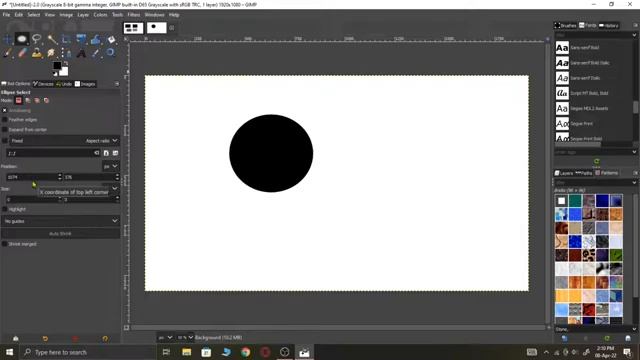Enable the Highlight option
Viewport: 640px width, 360px height.
[4, 209]
